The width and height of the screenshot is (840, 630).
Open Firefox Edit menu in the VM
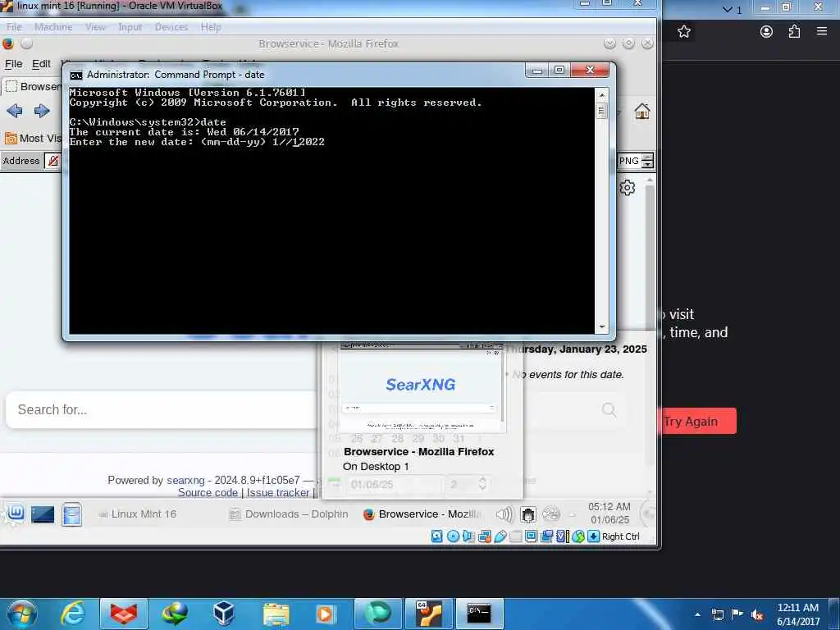coord(41,64)
